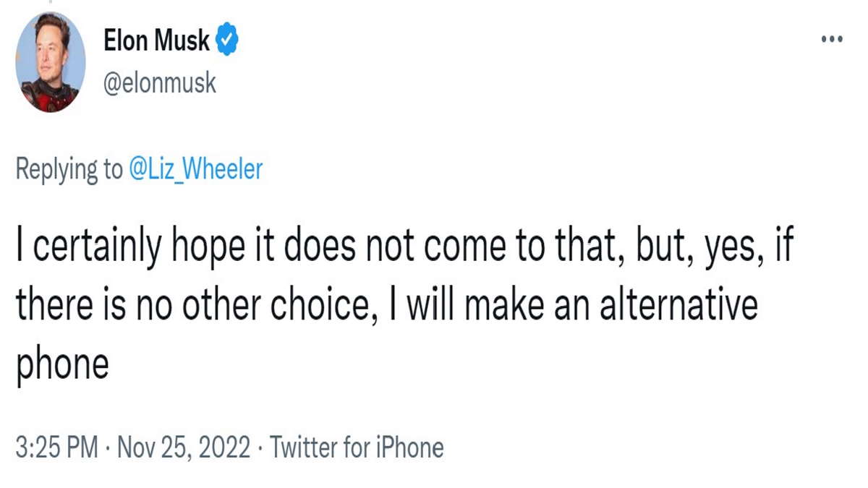Open the @Liz_Wheeler mention link

196,169
